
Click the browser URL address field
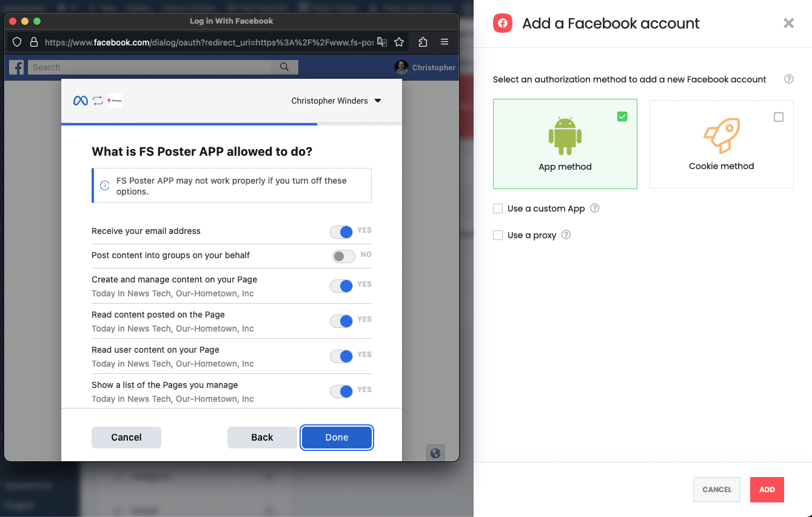(x=209, y=42)
